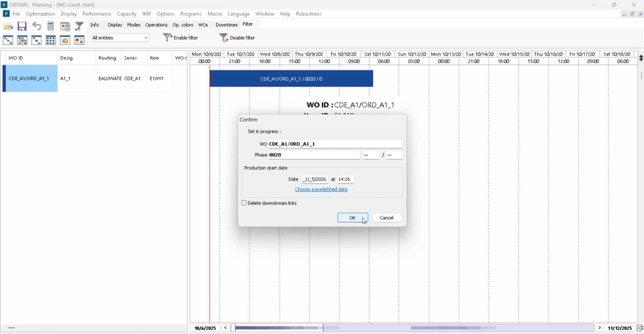Select the Filter tab

click(248, 24)
